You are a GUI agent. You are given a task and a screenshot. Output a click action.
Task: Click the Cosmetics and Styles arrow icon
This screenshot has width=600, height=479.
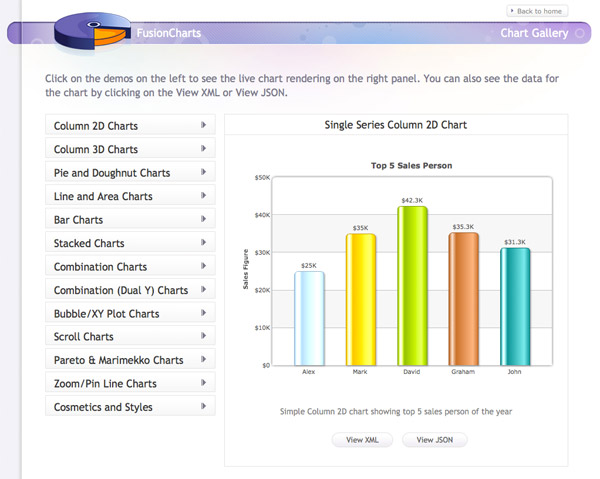coord(204,407)
